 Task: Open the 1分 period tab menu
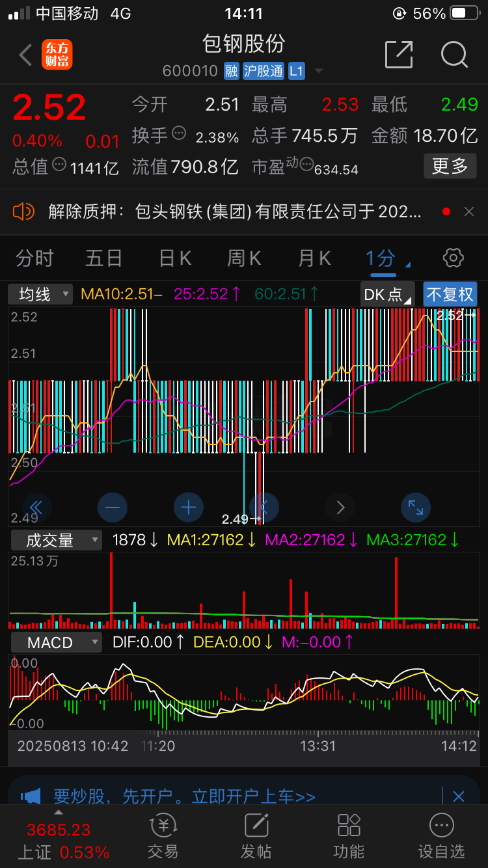pos(387,258)
